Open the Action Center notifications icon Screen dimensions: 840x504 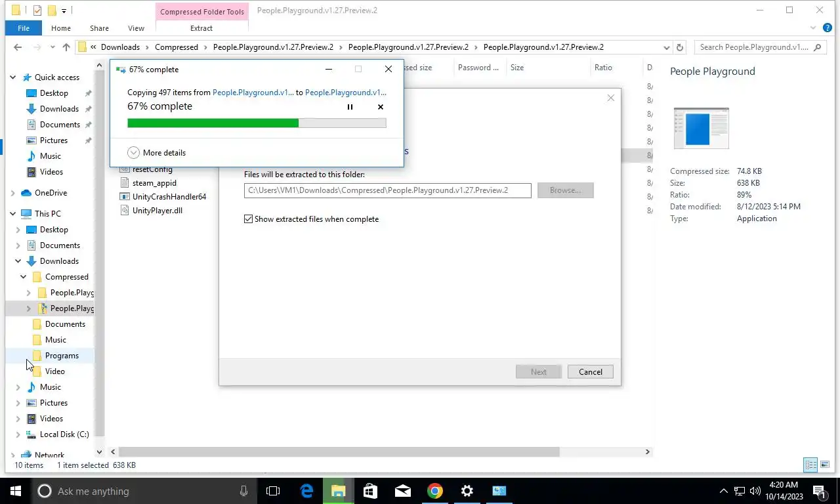(x=819, y=491)
